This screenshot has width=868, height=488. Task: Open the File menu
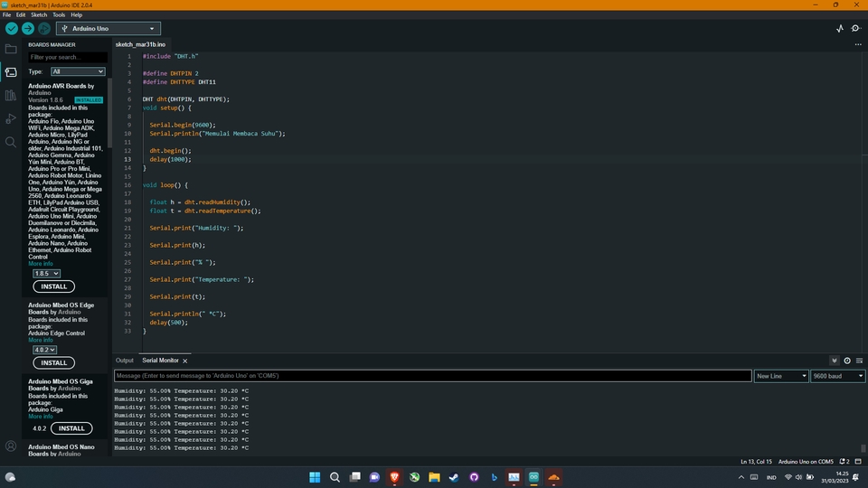click(6, 15)
